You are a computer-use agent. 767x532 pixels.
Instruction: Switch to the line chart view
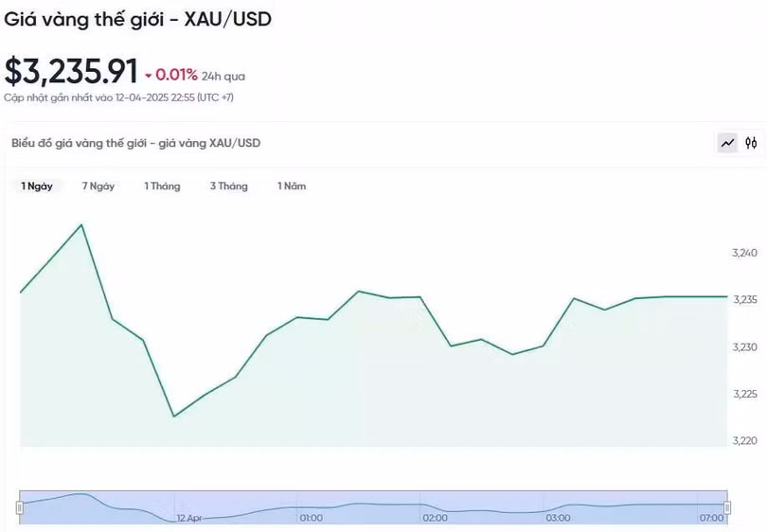point(727,144)
